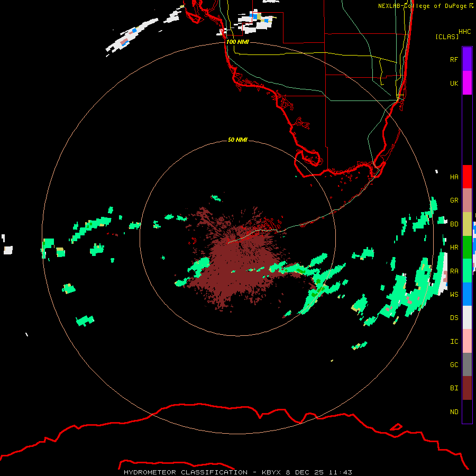
Task: Click the 'IC' legend label text
Action: tap(454, 342)
